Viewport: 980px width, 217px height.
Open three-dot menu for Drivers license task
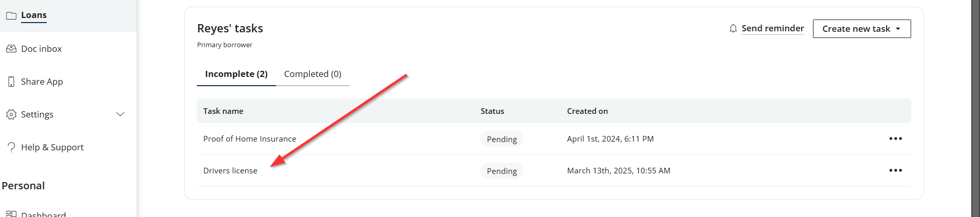(896, 170)
